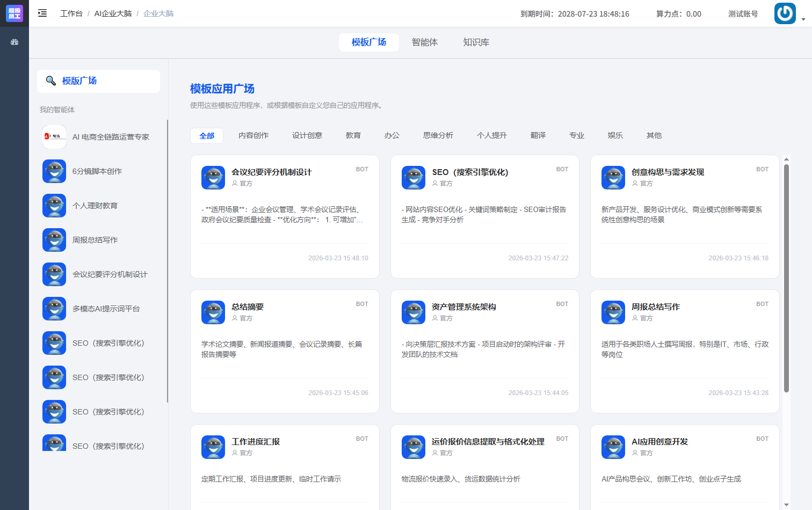Click the template list scrollbar down arrow
Screen dimensions: 812x510
pyautogui.click(x=787, y=505)
